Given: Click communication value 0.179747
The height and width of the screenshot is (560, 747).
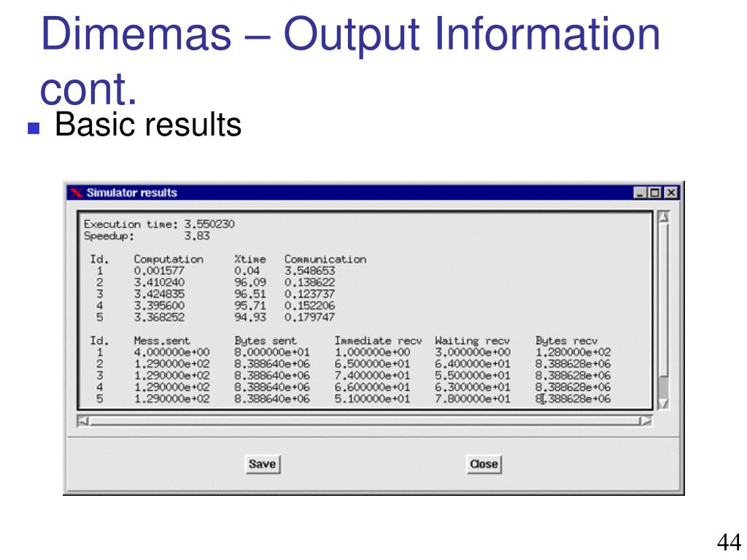Looking at the screenshot, I should click(x=309, y=317).
